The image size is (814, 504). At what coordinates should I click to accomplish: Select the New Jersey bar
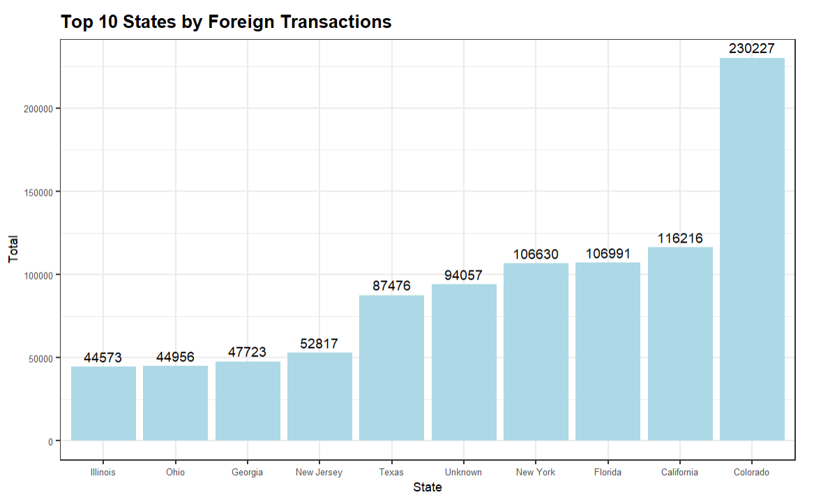click(x=319, y=397)
